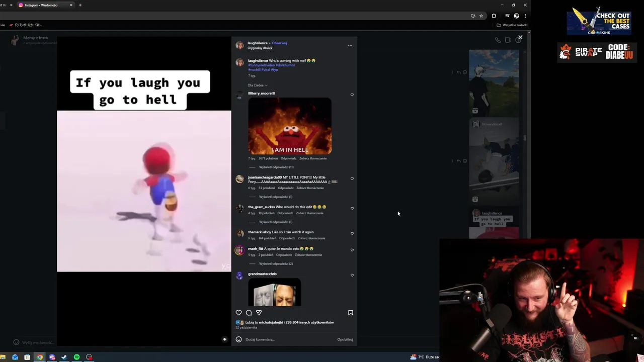Image resolution: width=644 pixels, height=362 pixels.
Task: Open the taskbar weather widget showing 7°C
Action: click(x=425, y=357)
